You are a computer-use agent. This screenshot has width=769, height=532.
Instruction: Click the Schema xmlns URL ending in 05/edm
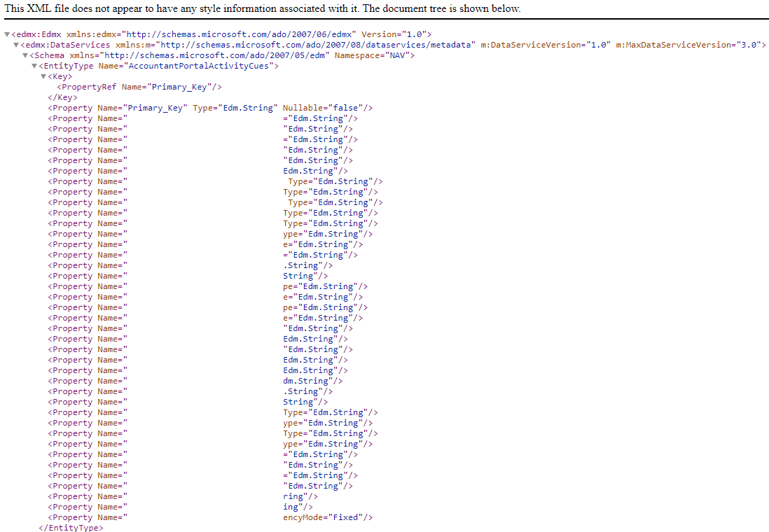coord(214,55)
